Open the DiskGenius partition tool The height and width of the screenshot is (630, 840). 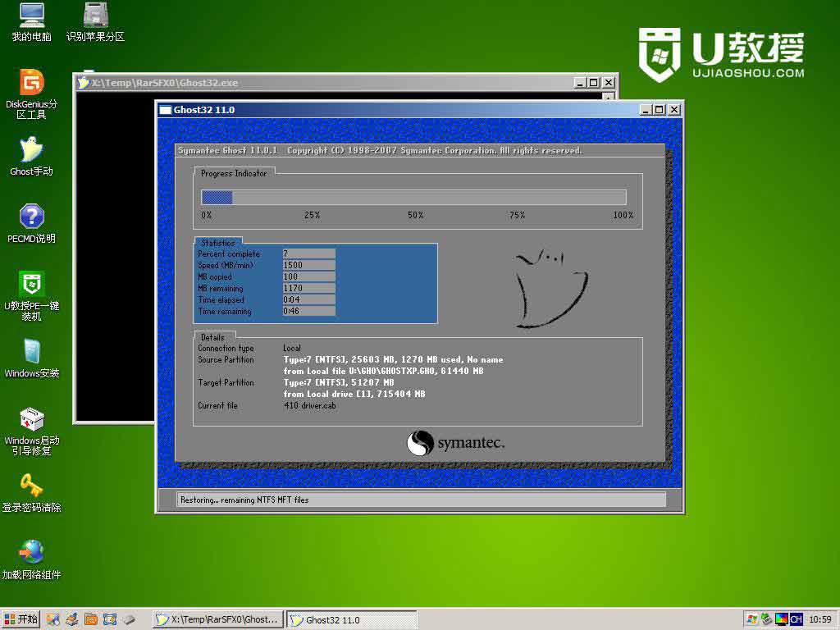(30, 90)
